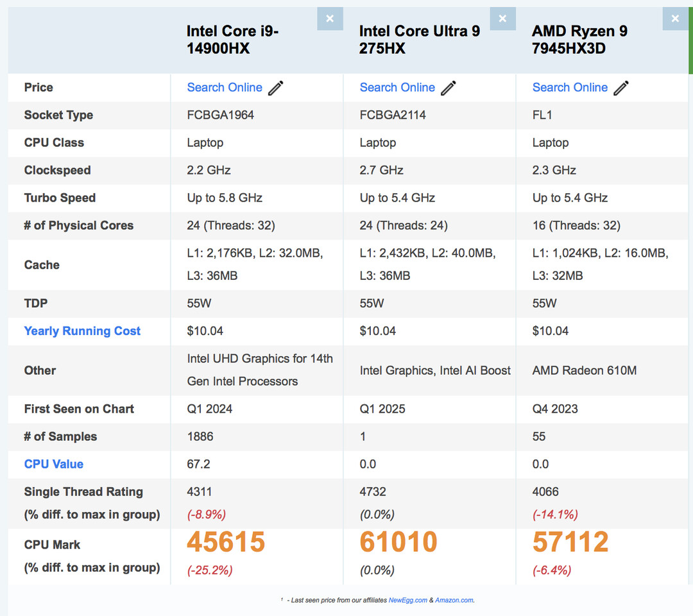
Task: Click the Intel Core Ultra 9 275HX heading
Action: [x=419, y=40]
